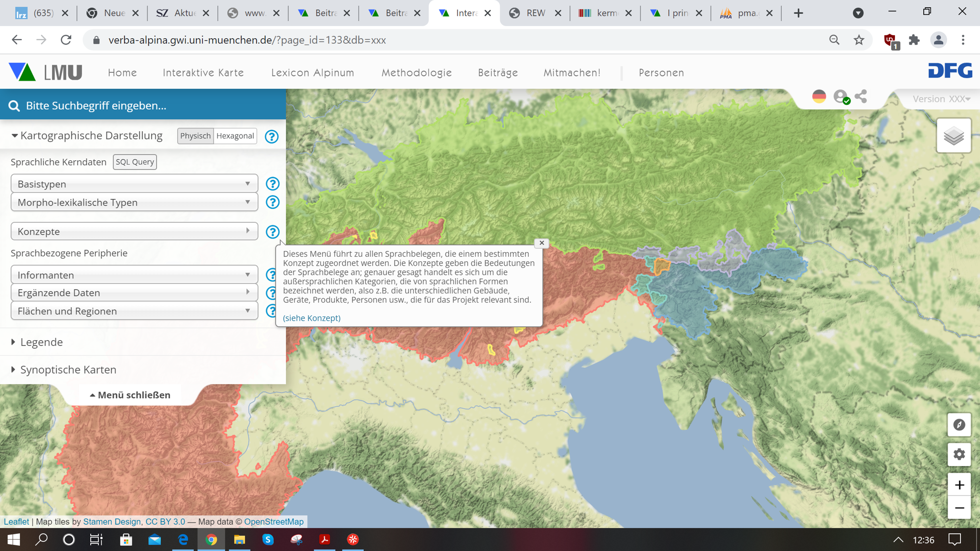Switch map display to Physisch

point(195,136)
